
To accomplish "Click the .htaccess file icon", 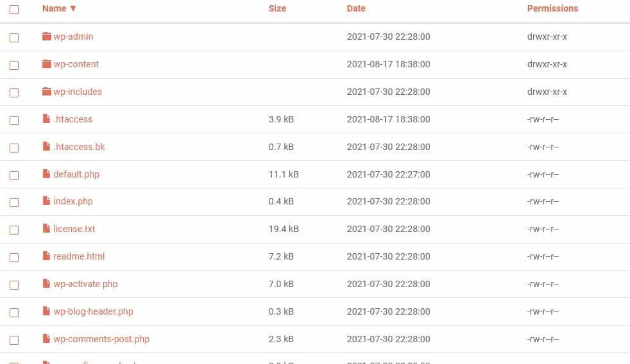I will (x=46, y=119).
